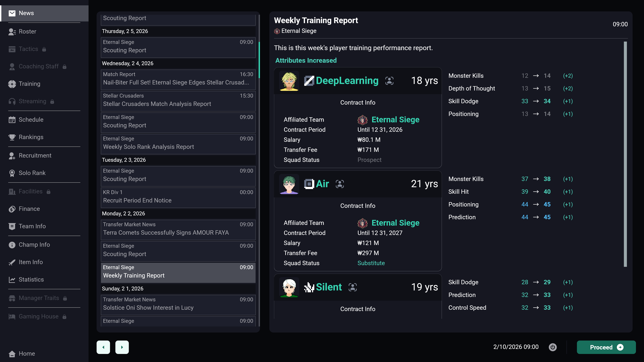
Task: Click the training report scrollbar
Action: 625,154
